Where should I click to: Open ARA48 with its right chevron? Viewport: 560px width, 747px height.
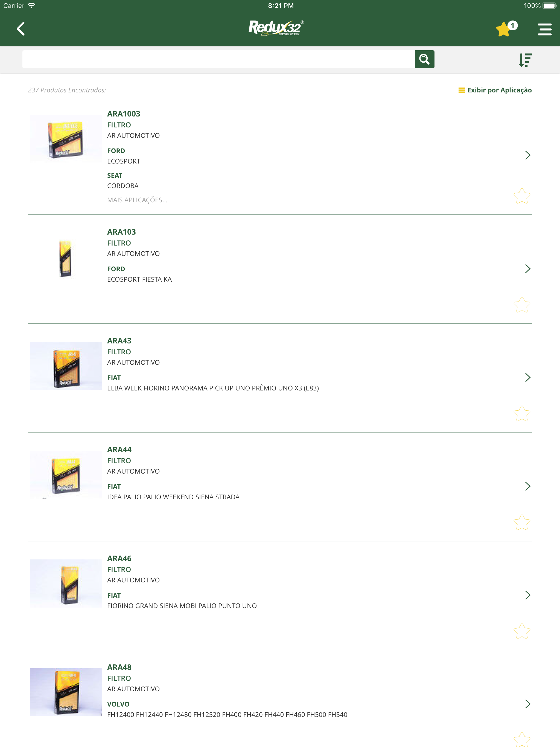pyautogui.click(x=527, y=704)
